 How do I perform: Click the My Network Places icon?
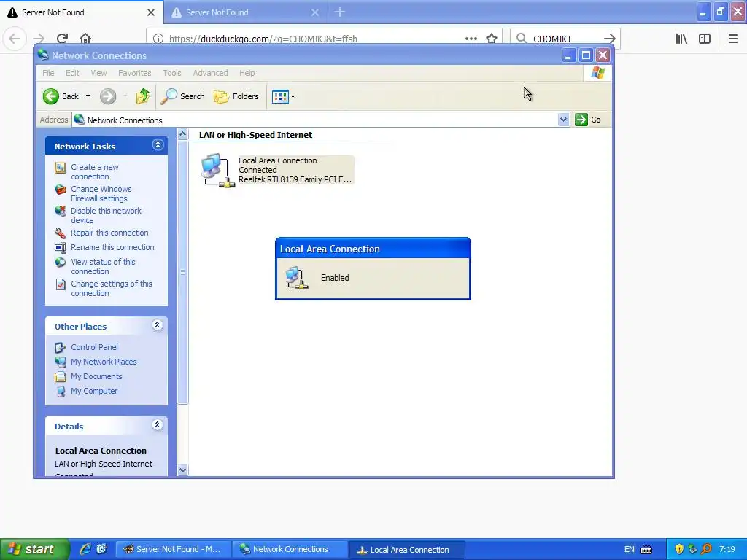click(61, 362)
